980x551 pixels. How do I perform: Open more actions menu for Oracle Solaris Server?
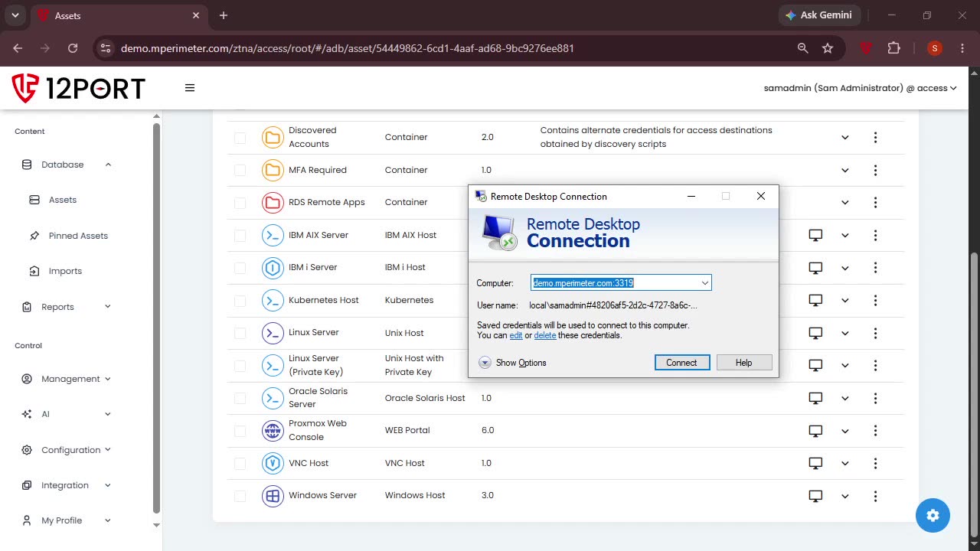[875, 398]
